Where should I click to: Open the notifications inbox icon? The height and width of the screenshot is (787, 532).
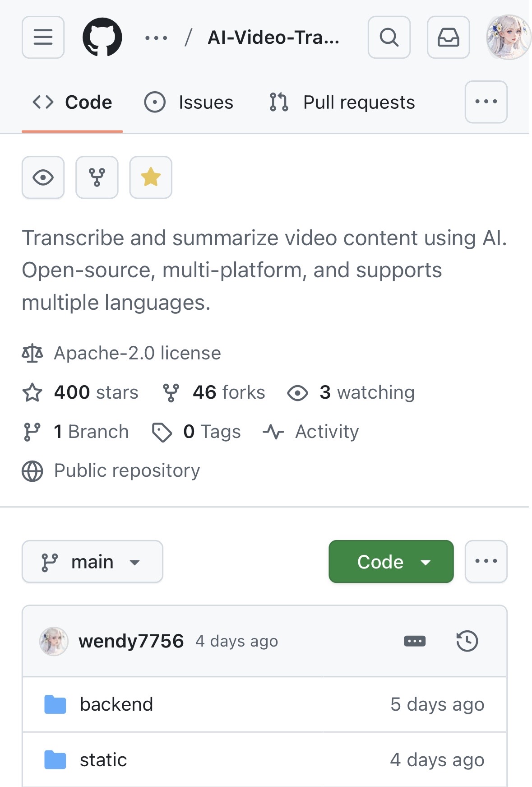coord(448,37)
